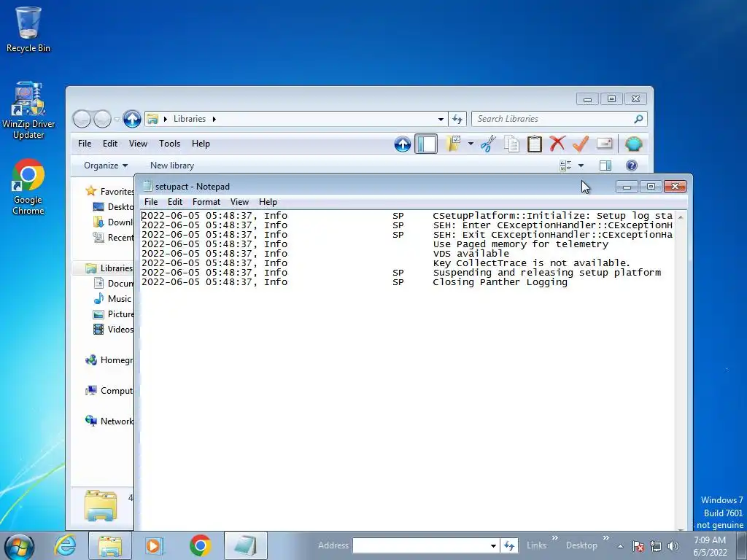Expand Links toolbar chevron on taskbar
The height and width of the screenshot is (560, 747).
click(555, 538)
